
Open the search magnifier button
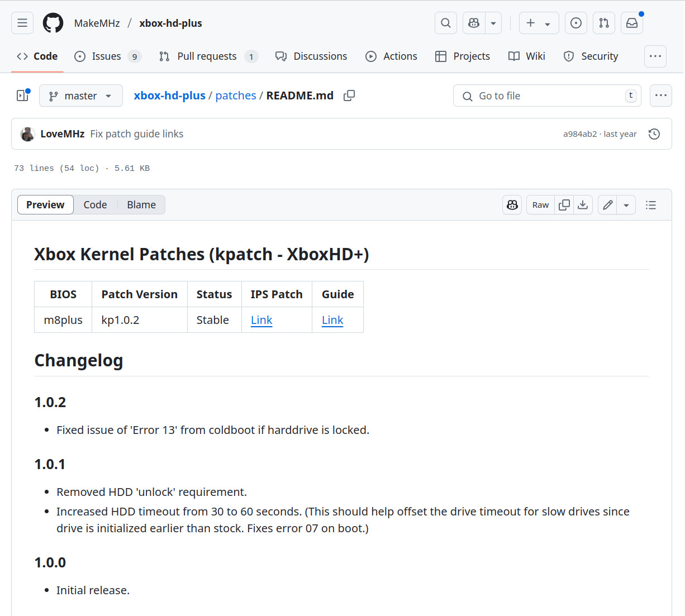pyautogui.click(x=446, y=23)
